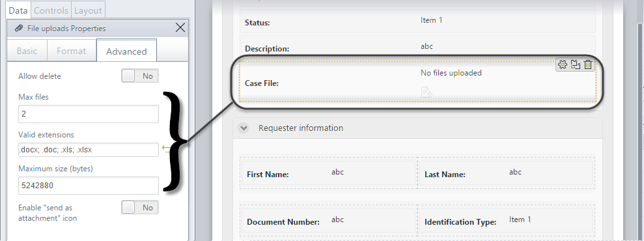The image size is (644, 241).
Task: Click the file upload document icon under No files uploaded
Action: click(x=427, y=92)
